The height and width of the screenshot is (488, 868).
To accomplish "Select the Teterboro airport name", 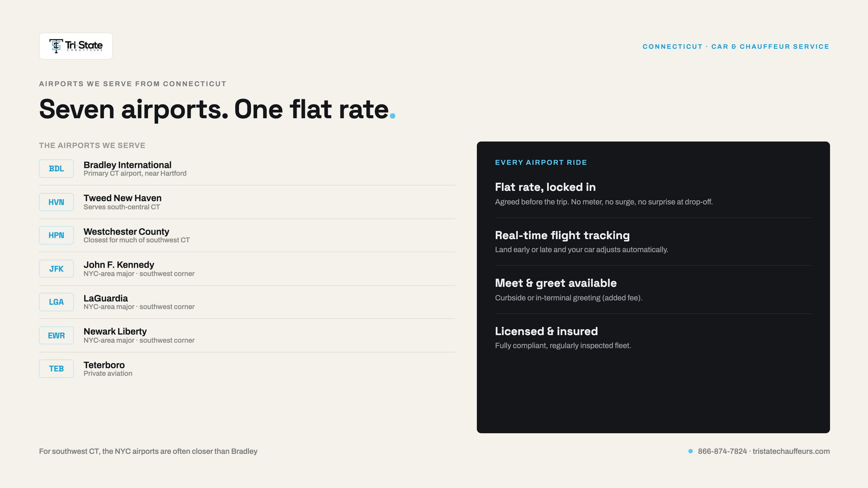I will 104,365.
